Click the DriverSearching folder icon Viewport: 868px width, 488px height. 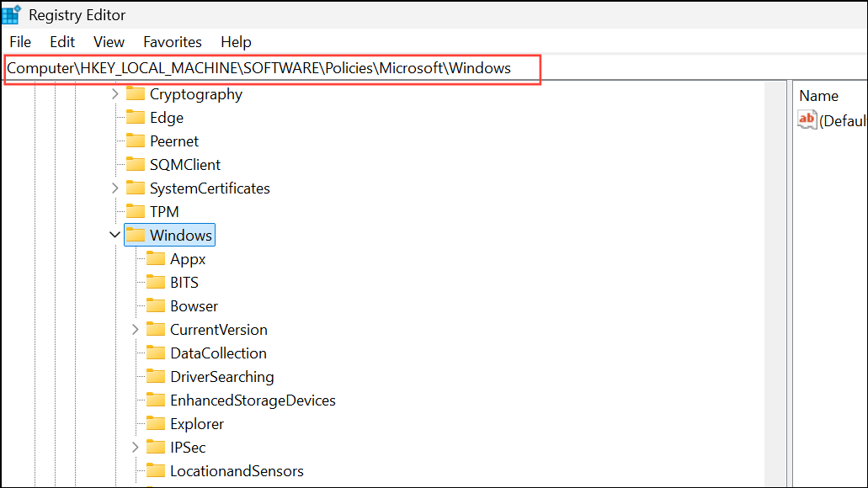[x=156, y=376]
